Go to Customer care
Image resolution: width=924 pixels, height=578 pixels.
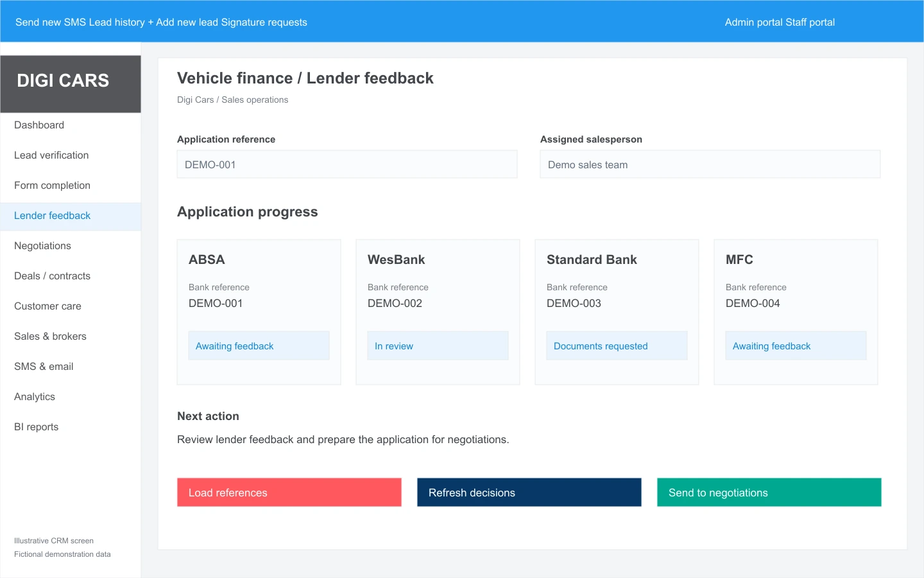71,306
